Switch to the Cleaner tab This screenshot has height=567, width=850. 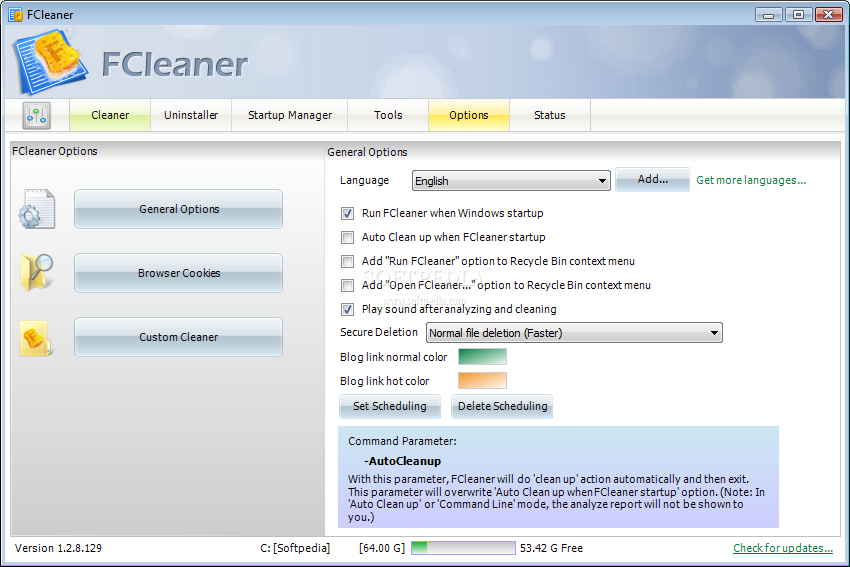tap(110, 115)
